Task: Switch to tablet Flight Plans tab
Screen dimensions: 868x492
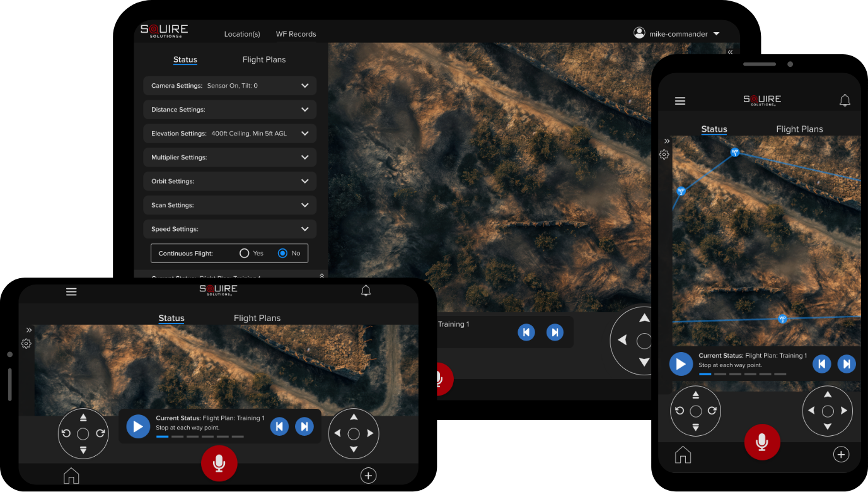Action: pyautogui.click(x=264, y=59)
